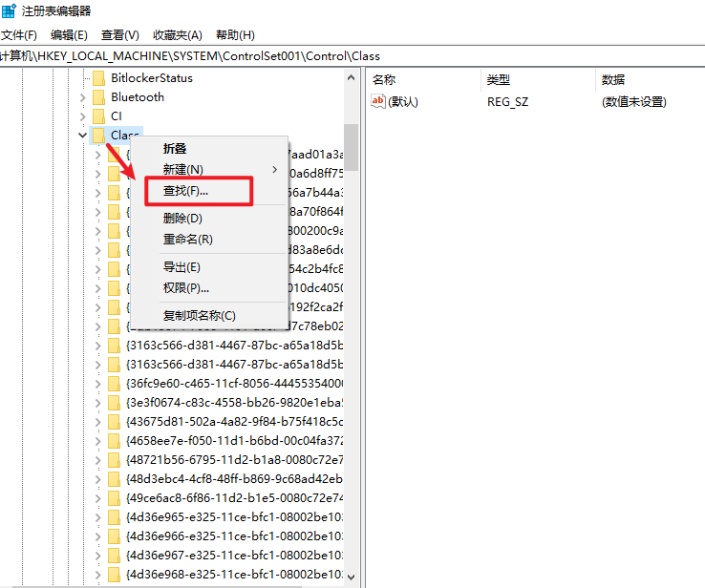Click the ab string icon of (默认) value

click(x=378, y=101)
